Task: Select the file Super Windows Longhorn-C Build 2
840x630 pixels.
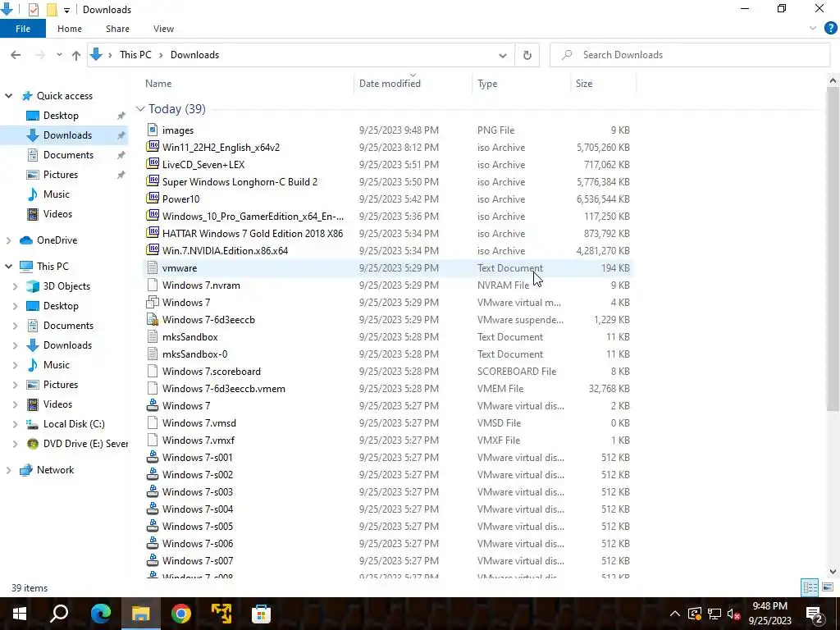Action: coord(240,181)
